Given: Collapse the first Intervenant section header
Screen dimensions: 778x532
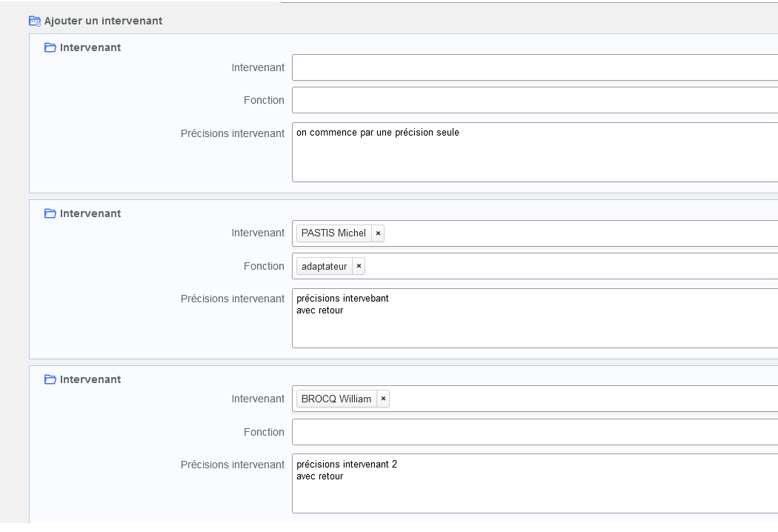Looking at the screenshot, I should [90, 47].
